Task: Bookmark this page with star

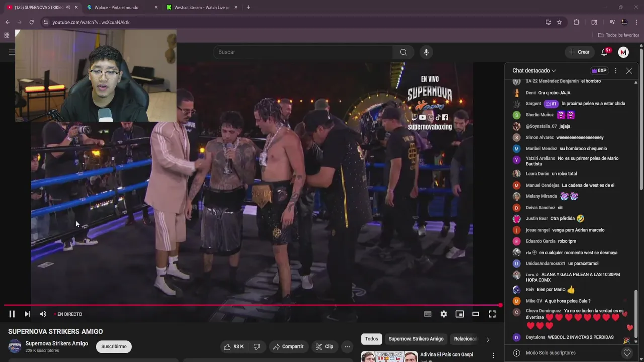Action: point(559,22)
